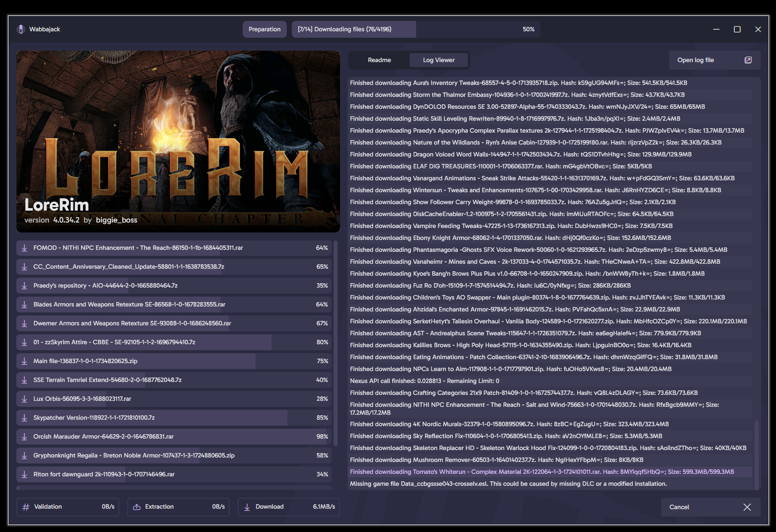Screen dimensions: 776x532
Task: Switch to the Log Viewer tab
Action: coord(438,60)
